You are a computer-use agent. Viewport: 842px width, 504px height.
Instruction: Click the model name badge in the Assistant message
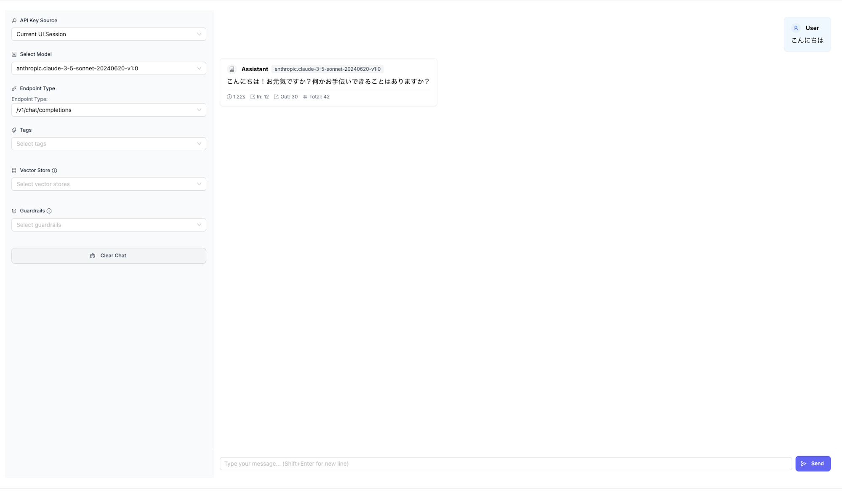(x=328, y=69)
